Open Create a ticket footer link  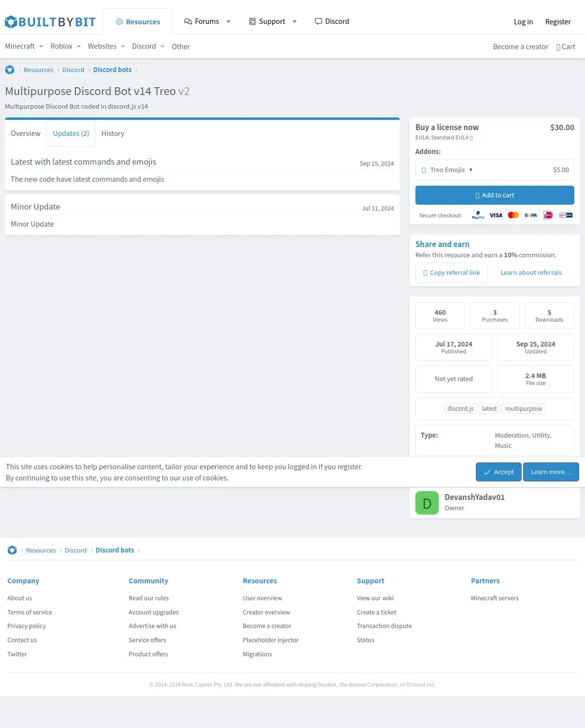376,612
